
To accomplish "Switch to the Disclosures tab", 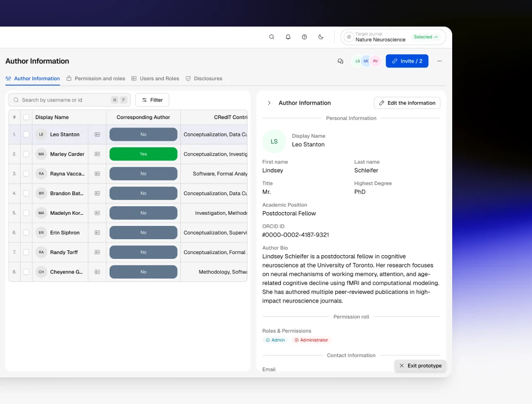I will [x=204, y=79].
